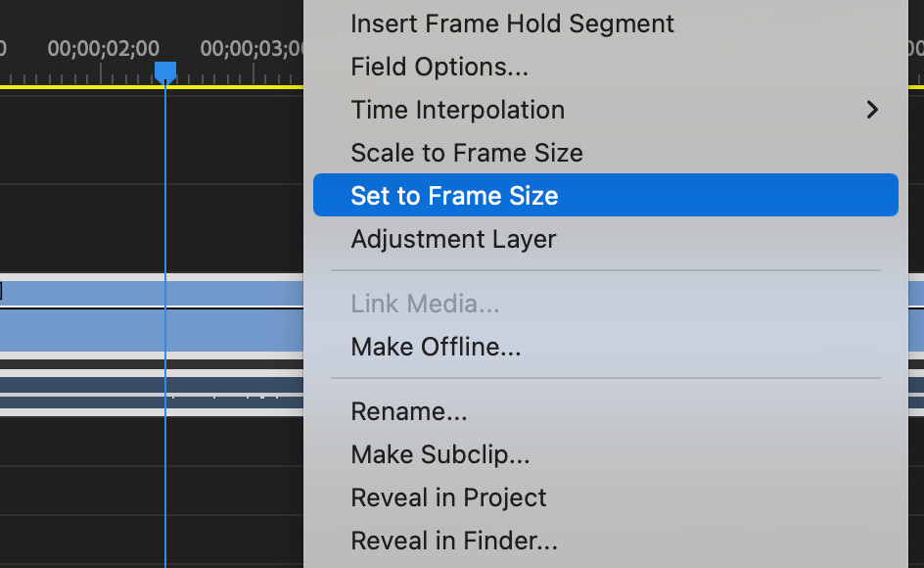The height and width of the screenshot is (568, 924).
Task: Choose Insert Frame Hold Segment
Action: tap(512, 24)
